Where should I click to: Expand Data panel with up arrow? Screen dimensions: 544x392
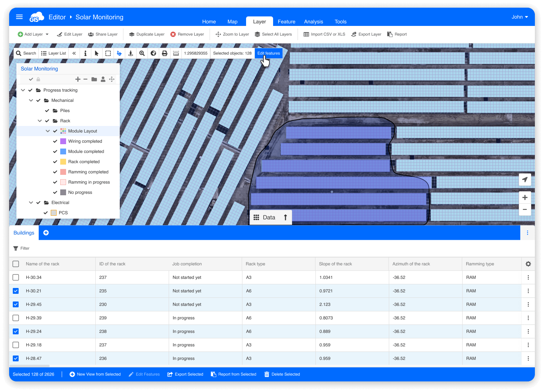click(286, 218)
